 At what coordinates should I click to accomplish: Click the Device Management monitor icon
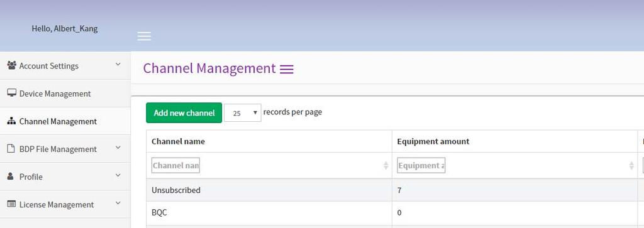click(11, 93)
